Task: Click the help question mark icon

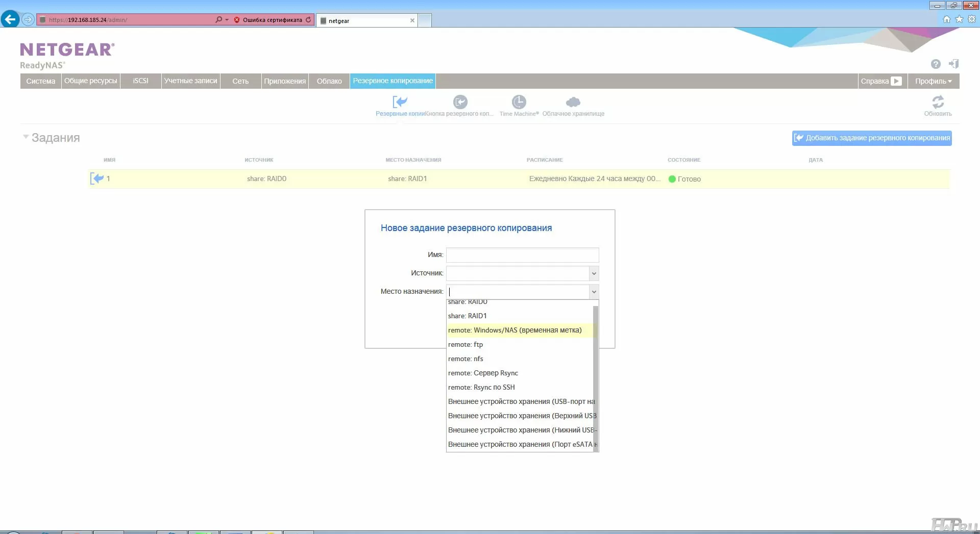Action: point(935,64)
